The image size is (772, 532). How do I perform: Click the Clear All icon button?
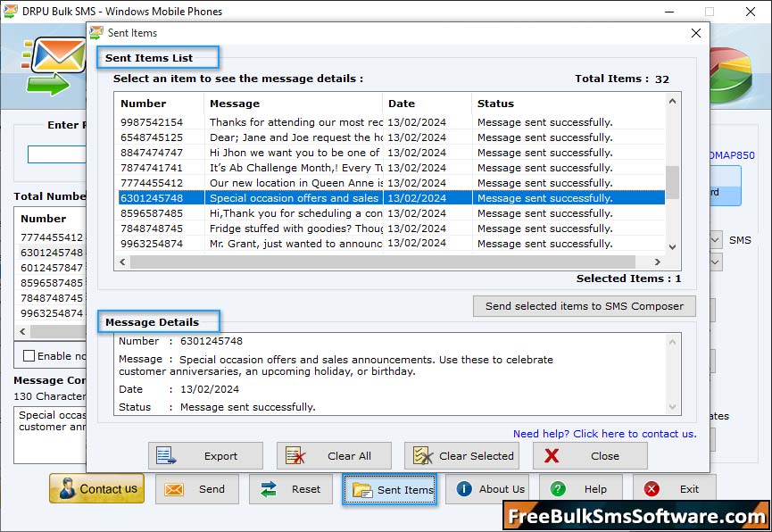pyautogui.click(x=334, y=455)
